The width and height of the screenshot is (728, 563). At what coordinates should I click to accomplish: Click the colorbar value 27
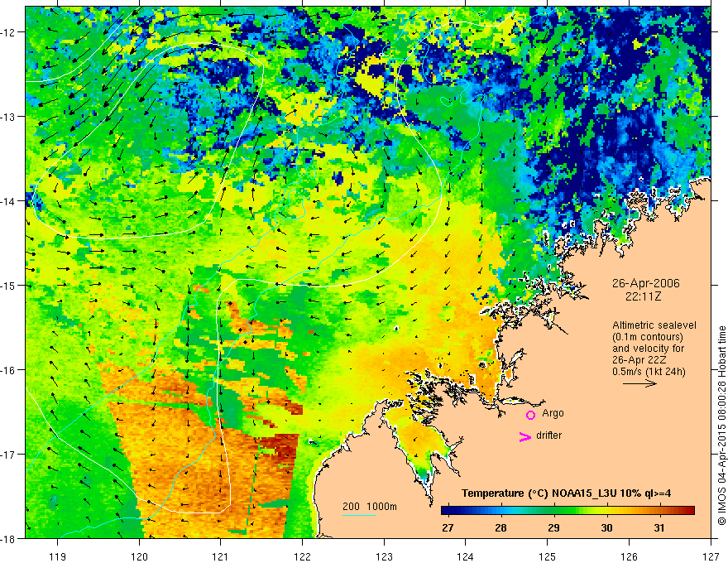(x=448, y=527)
